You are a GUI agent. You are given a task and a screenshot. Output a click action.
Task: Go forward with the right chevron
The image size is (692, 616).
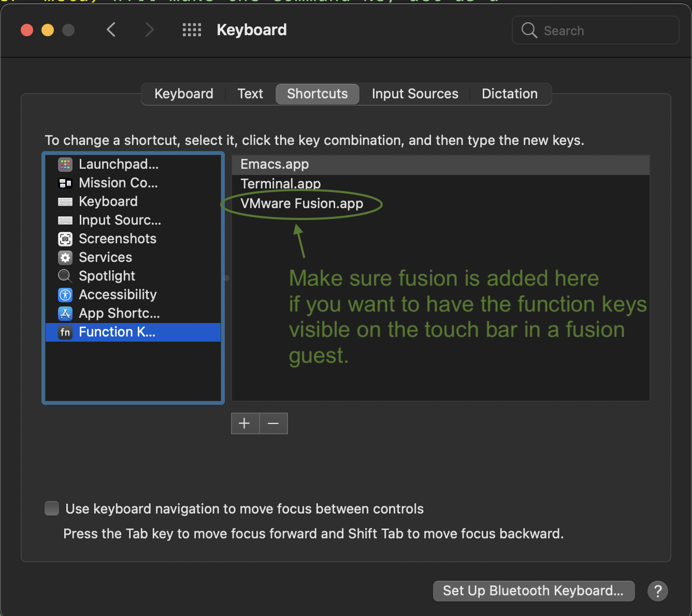(150, 30)
